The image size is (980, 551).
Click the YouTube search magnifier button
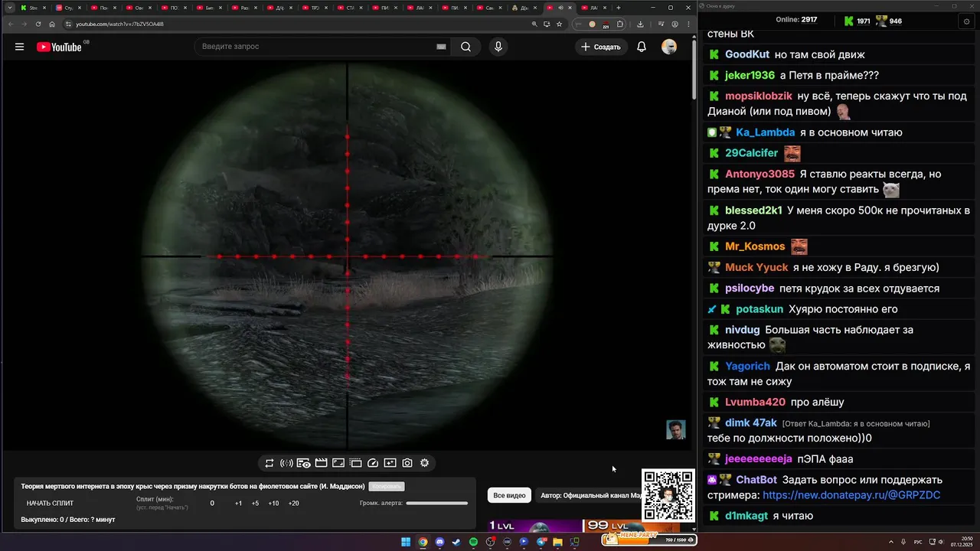point(465,47)
